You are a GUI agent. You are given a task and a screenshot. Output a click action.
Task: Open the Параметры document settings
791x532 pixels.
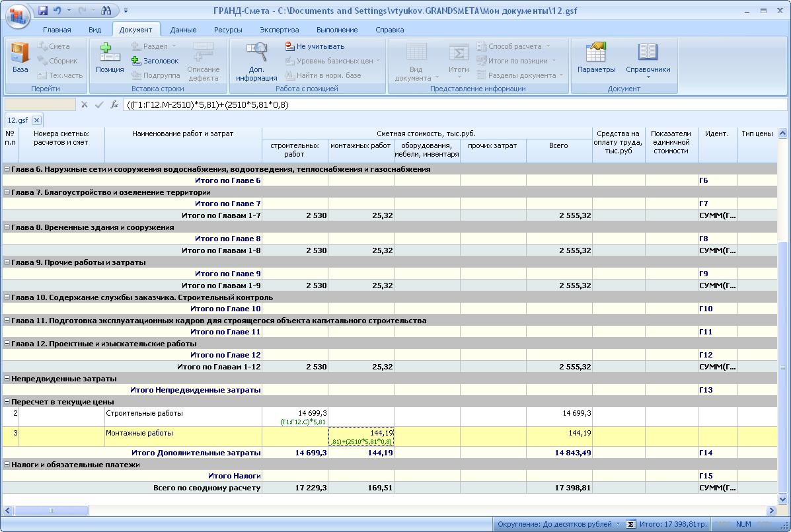click(x=596, y=57)
